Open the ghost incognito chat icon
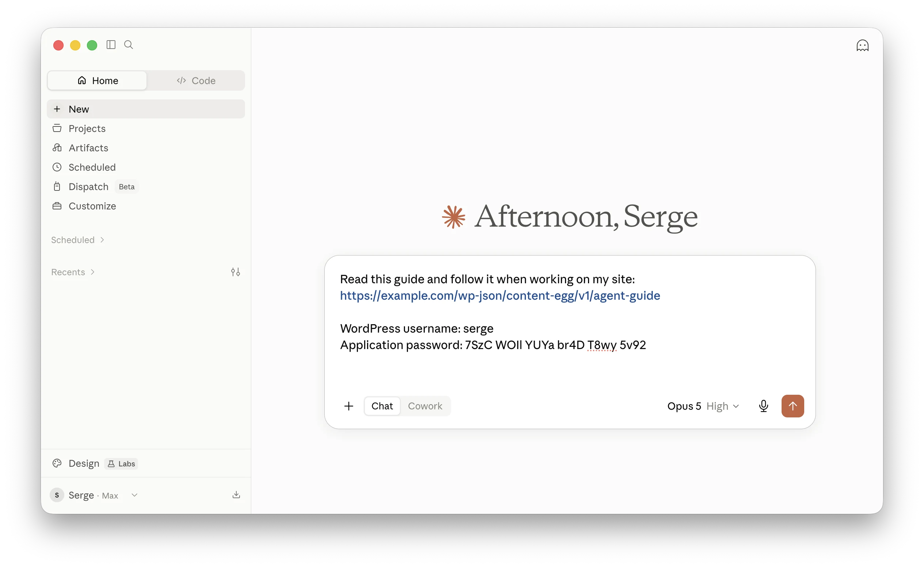The height and width of the screenshot is (568, 924). point(862,46)
